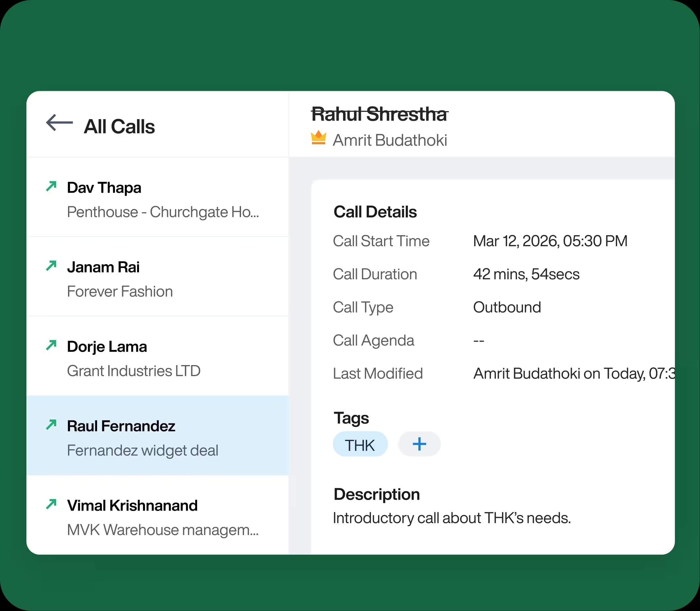Click the outbound arrow next to Vimal Krishnanand
This screenshot has height=611, width=700.
(51, 504)
